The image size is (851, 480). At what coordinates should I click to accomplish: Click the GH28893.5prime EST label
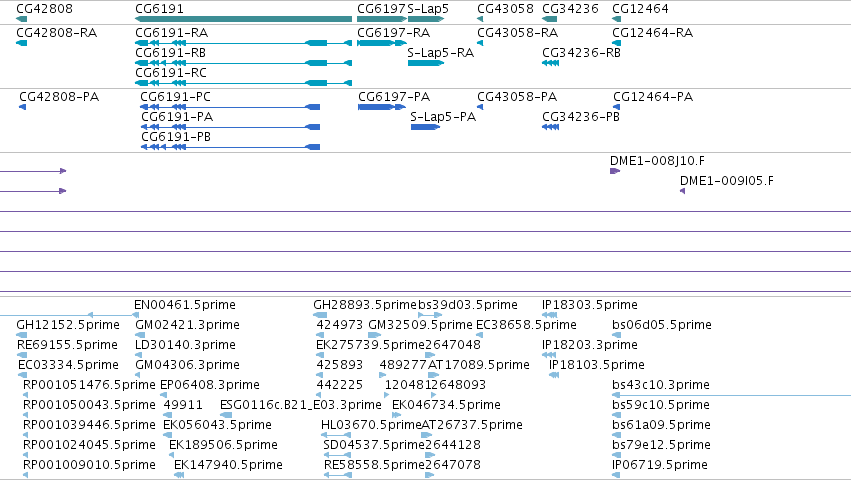(x=365, y=305)
